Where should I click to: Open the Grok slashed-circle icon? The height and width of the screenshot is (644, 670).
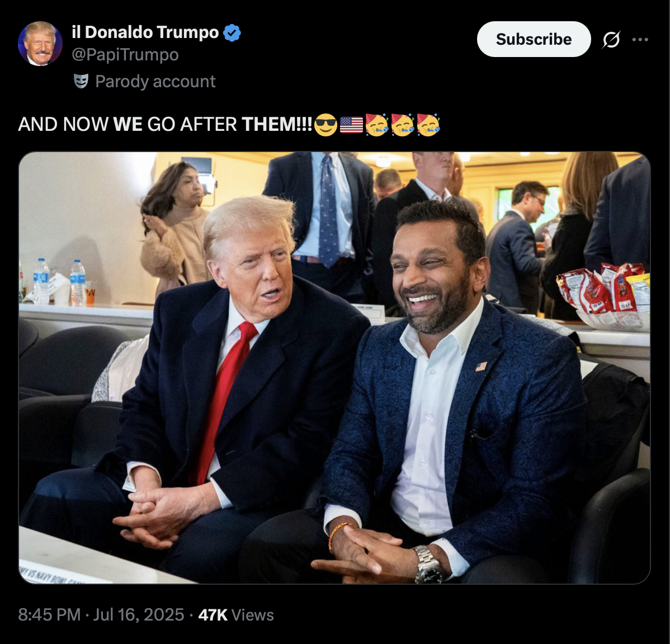[611, 39]
